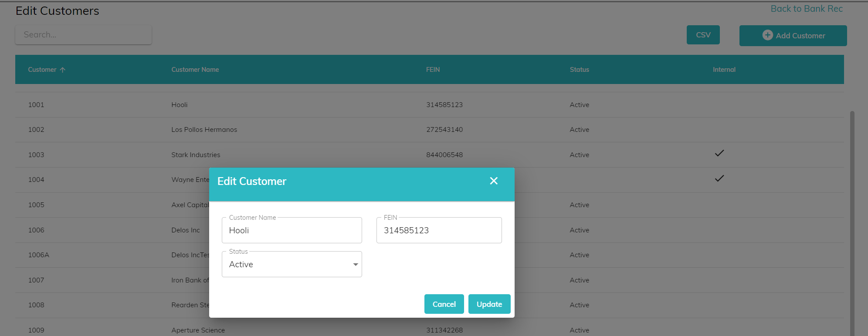Sort by the Customer Name column header
This screenshot has width=868, height=336.
point(195,70)
